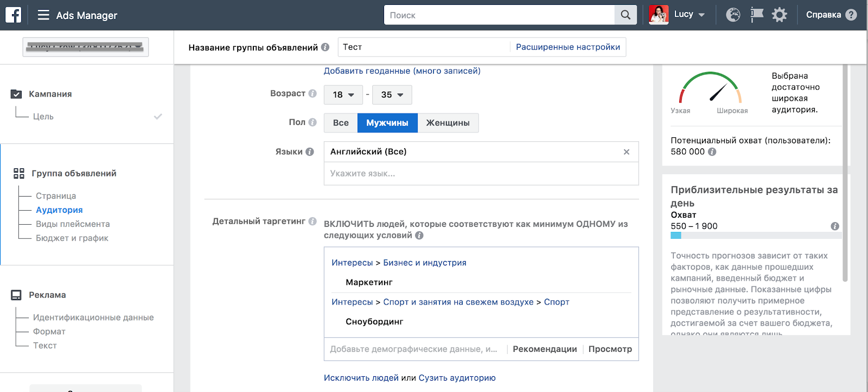The width and height of the screenshot is (868, 392).
Task: Click the right panel vertical scrollbar
Action: (845, 174)
